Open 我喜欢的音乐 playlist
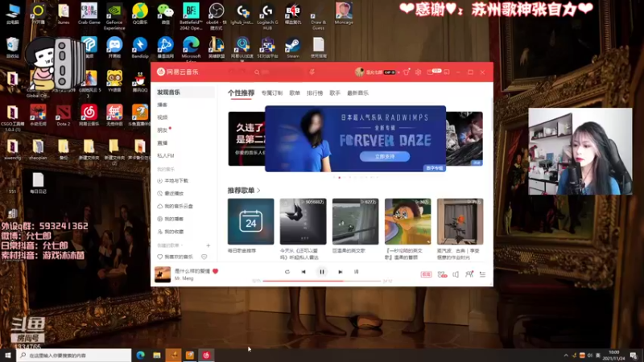 tap(175, 257)
